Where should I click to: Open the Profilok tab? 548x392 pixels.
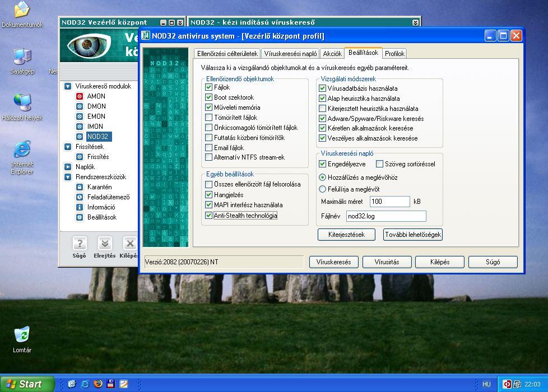[394, 54]
